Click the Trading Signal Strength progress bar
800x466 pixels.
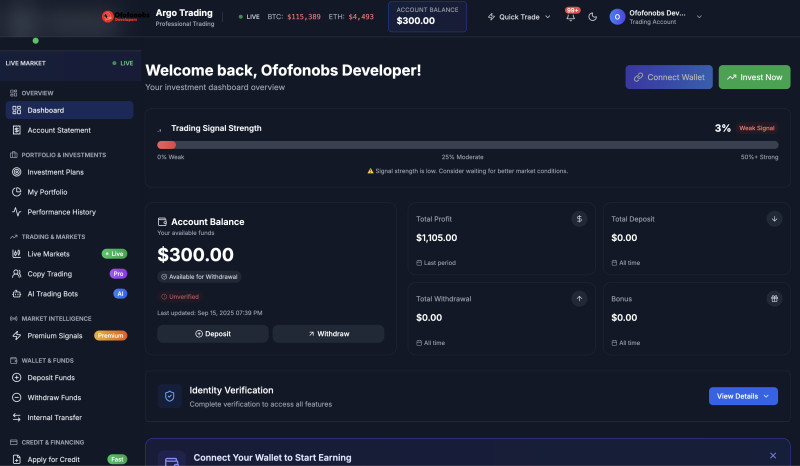click(x=467, y=145)
